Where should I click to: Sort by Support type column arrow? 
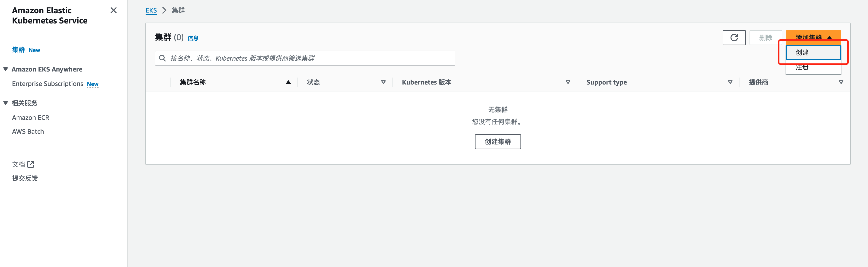[730, 82]
